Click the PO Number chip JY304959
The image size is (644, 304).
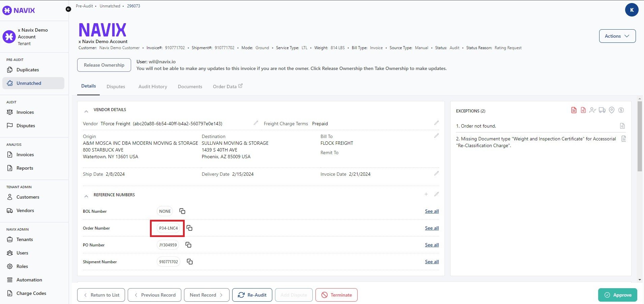(x=168, y=245)
